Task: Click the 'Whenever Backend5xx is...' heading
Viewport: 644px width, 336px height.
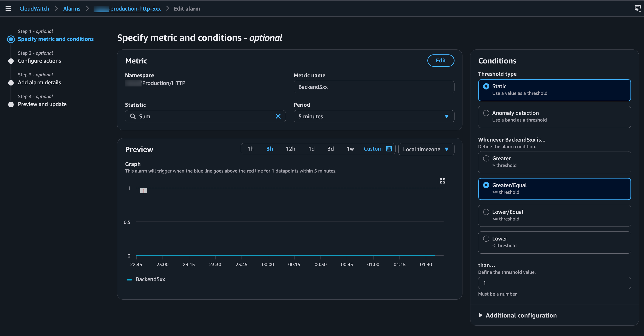Action: tap(512, 140)
